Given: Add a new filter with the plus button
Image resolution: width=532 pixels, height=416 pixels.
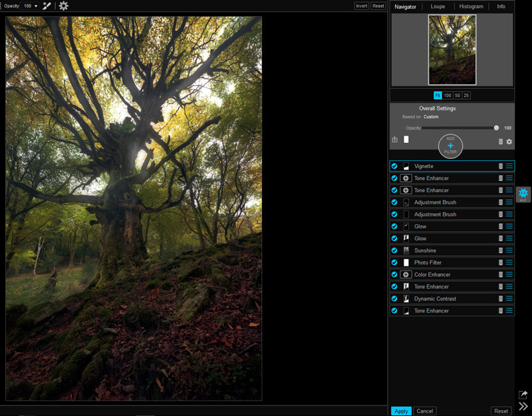Looking at the screenshot, I should coord(450,145).
